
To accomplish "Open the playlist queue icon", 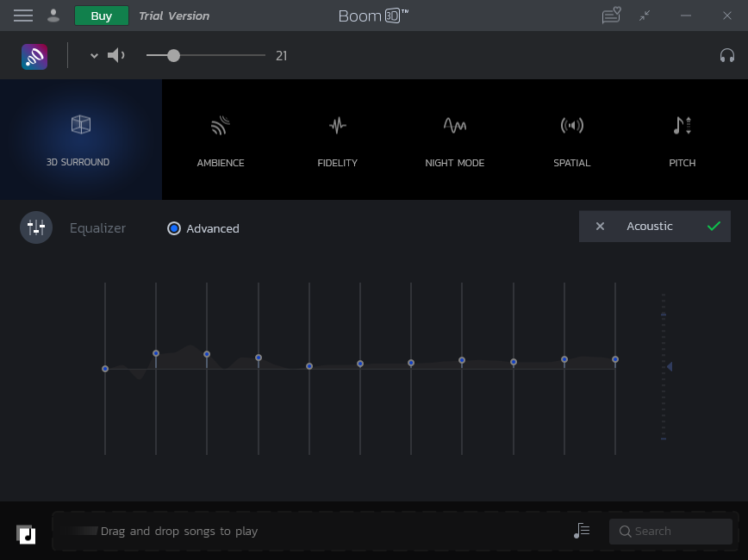I will pos(582,531).
